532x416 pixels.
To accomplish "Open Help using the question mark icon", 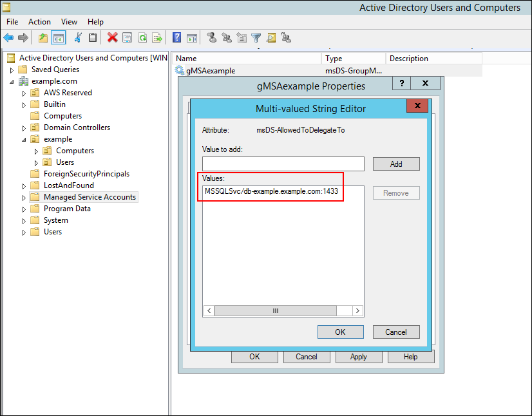I will (175, 37).
